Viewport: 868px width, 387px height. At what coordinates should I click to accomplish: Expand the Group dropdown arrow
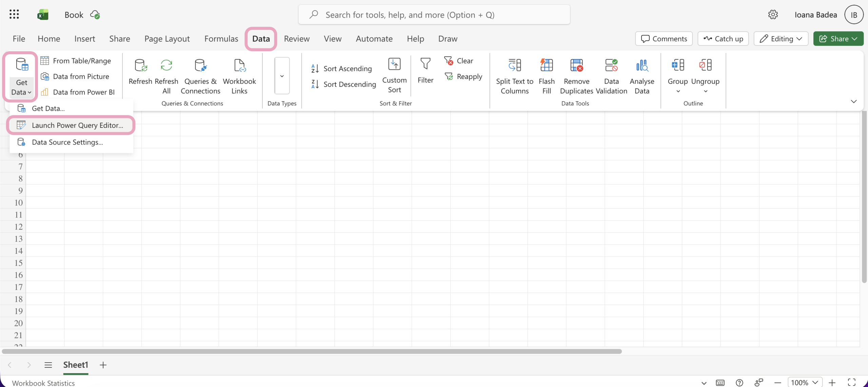678,91
